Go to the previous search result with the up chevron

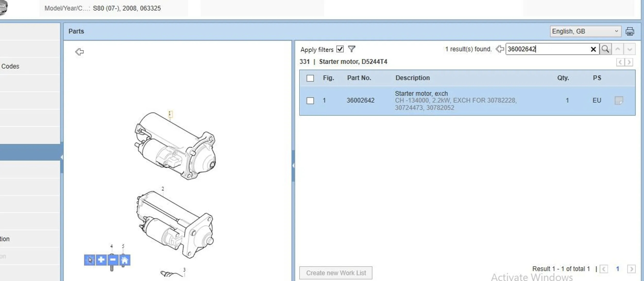617,49
